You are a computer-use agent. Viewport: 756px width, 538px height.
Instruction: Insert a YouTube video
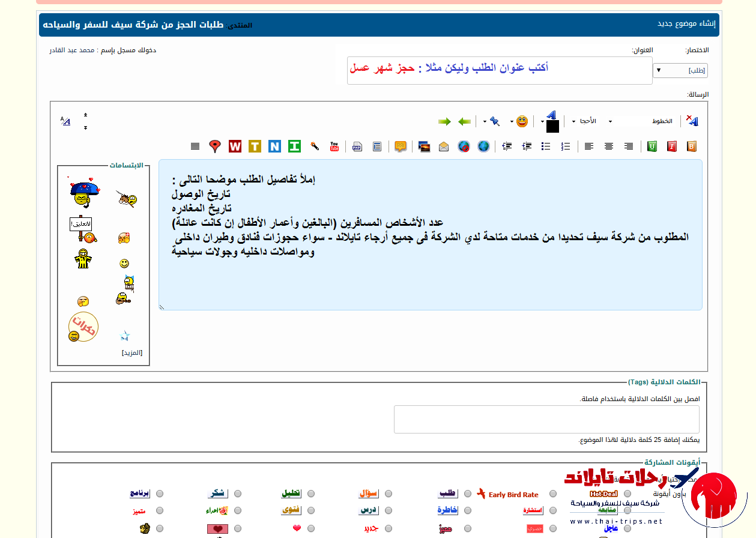click(334, 146)
